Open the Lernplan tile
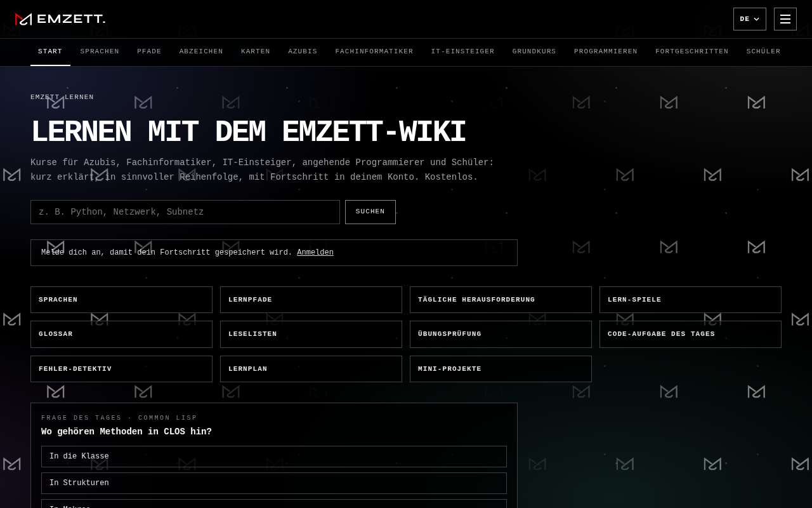This screenshot has width=812, height=508. pyautogui.click(x=311, y=369)
